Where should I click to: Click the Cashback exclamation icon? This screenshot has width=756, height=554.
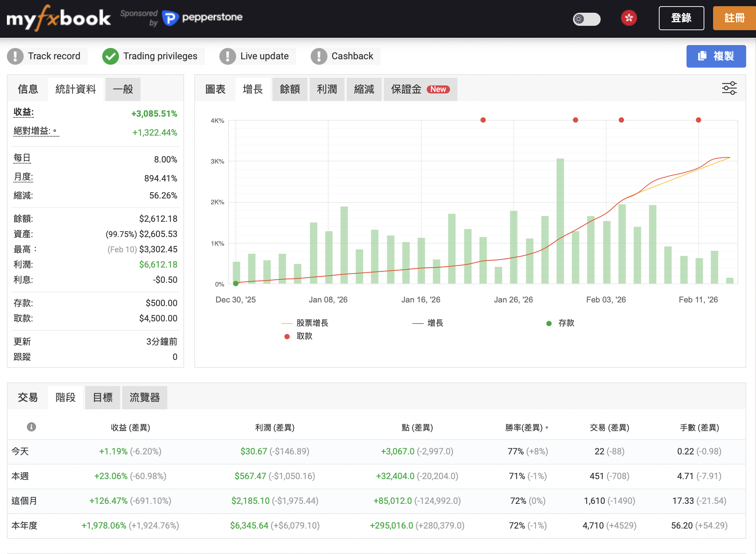(x=319, y=56)
